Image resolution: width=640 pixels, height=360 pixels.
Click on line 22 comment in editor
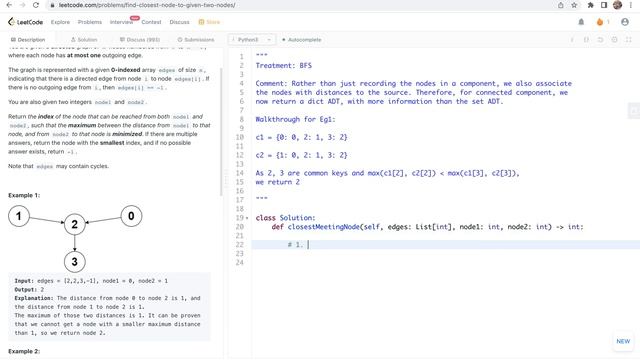[x=296, y=244]
